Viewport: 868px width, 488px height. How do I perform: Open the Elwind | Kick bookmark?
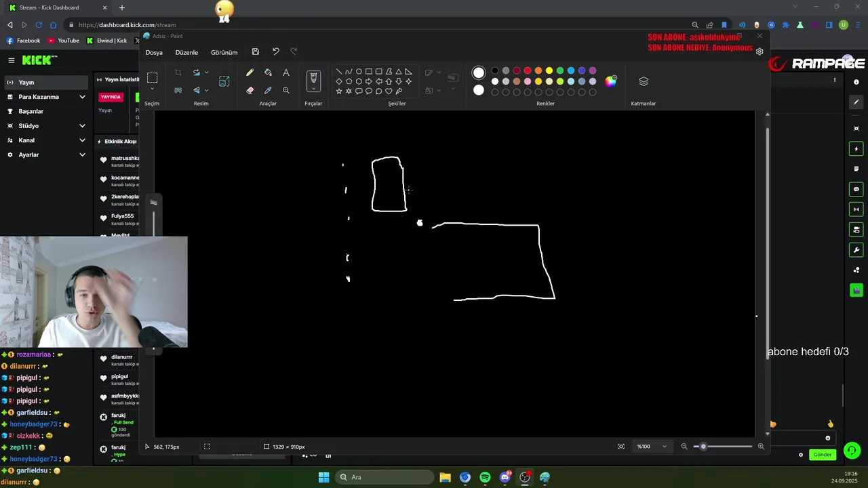(107, 41)
